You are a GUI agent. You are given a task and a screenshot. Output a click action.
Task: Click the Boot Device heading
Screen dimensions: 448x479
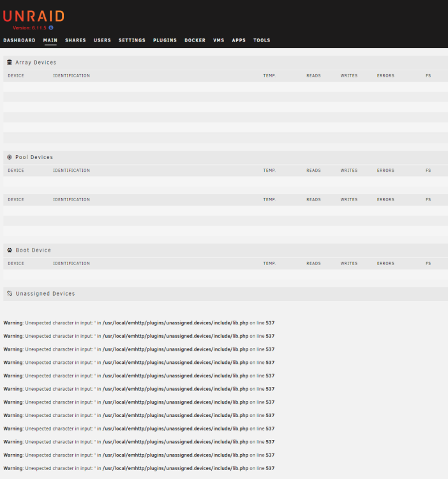coord(33,250)
